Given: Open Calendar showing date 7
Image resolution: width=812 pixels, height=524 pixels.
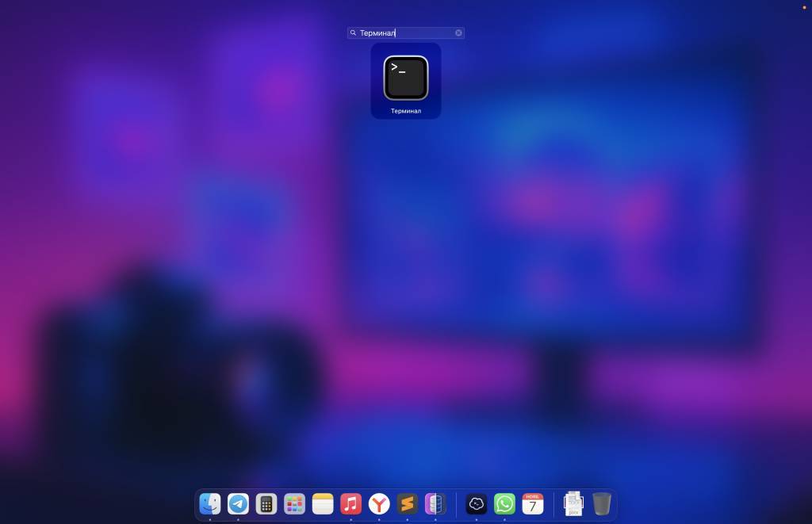Looking at the screenshot, I should (x=533, y=503).
